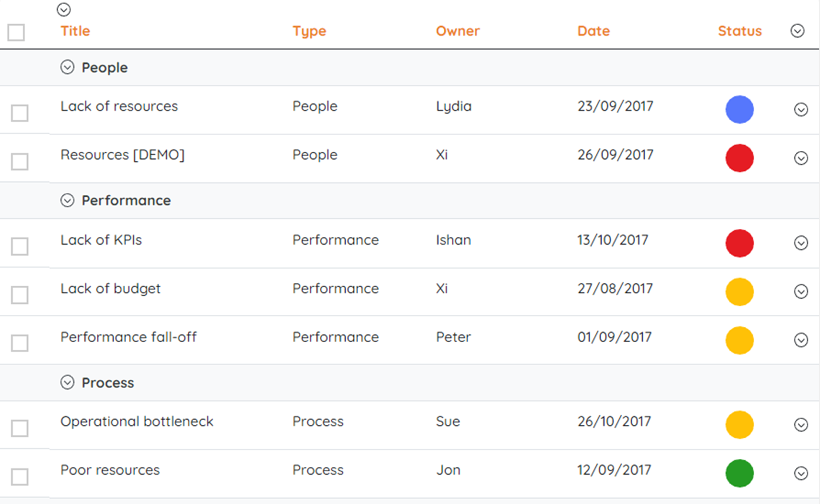Viewport: 820px width, 504px height.
Task: Sort by the Date column header
Action: (593, 31)
